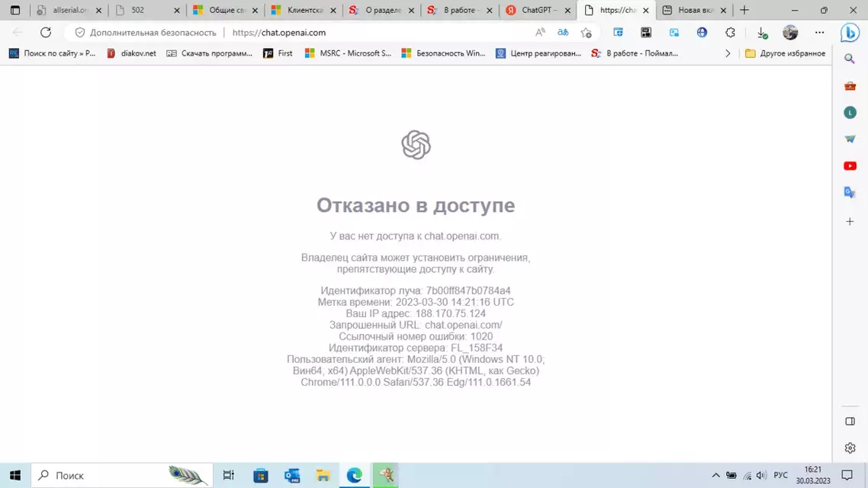Open the diakov.net bookmark

coord(131,53)
